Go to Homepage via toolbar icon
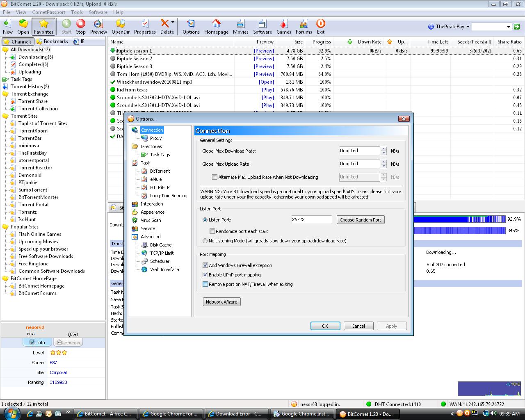Image resolution: width=525 pixels, height=420 pixels. (x=216, y=27)
